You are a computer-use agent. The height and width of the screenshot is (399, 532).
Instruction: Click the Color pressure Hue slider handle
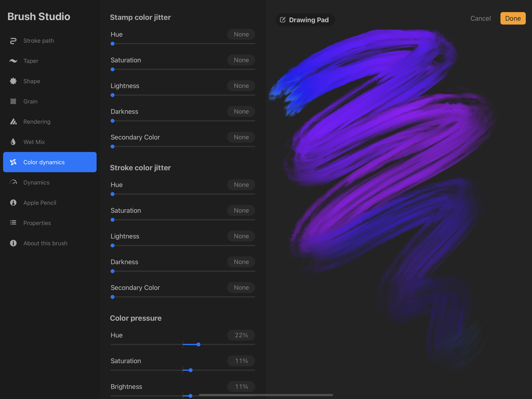[198, 345]
